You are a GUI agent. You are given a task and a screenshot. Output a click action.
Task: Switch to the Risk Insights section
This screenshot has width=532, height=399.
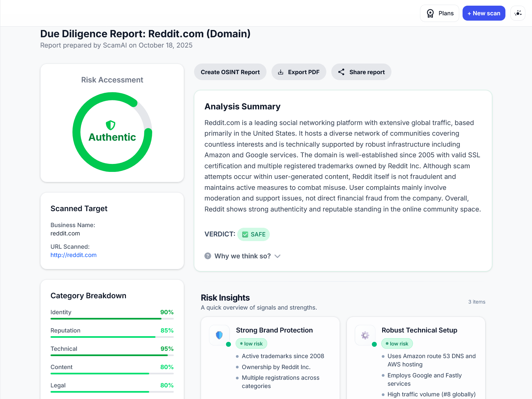pos(225,298)
